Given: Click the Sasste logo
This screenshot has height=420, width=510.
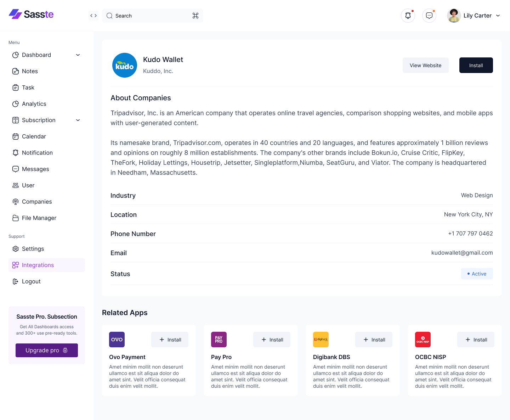Looking at the screenshot, I should pyautogui.click(x=31, y=14).
